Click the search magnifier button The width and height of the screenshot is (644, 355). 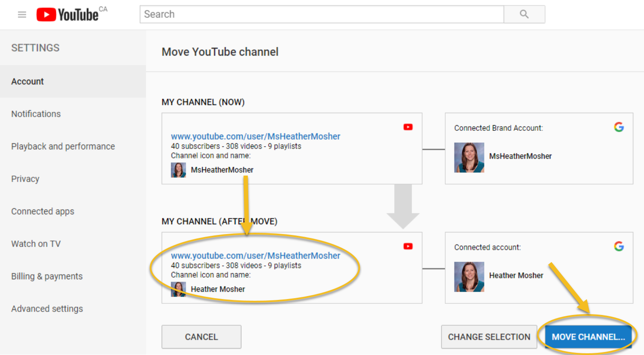point(524,14)
